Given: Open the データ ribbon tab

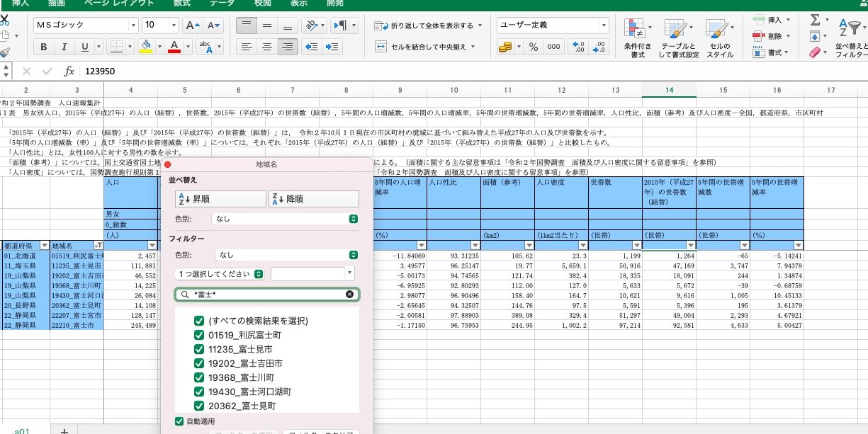Looking at the screenshot, I should click(x=222, y=4).
